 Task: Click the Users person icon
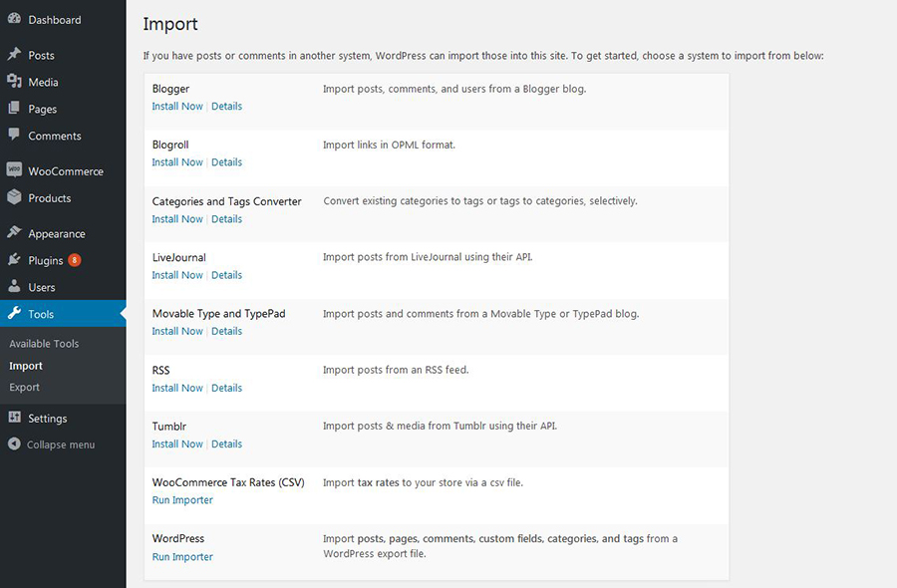point(14,286)
